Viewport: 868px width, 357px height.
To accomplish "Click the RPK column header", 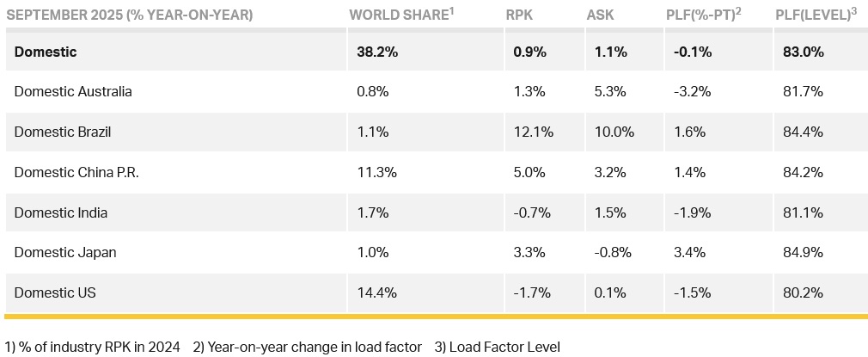I will (519, 15).
